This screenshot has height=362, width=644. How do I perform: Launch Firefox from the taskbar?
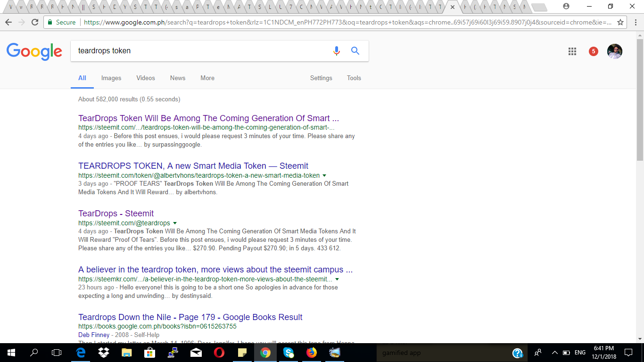312,353
